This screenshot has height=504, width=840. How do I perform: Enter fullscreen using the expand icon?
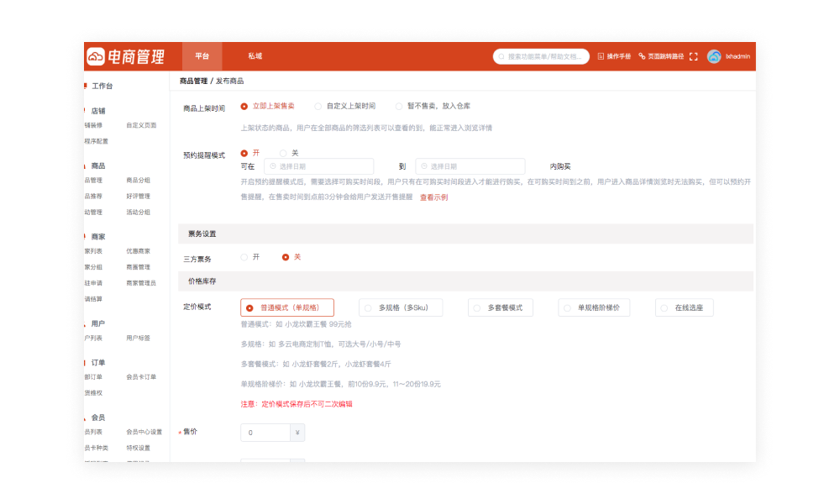[693, 55]
